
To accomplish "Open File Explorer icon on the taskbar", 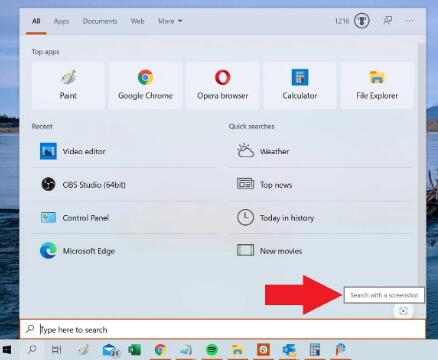I will point(237,350).
